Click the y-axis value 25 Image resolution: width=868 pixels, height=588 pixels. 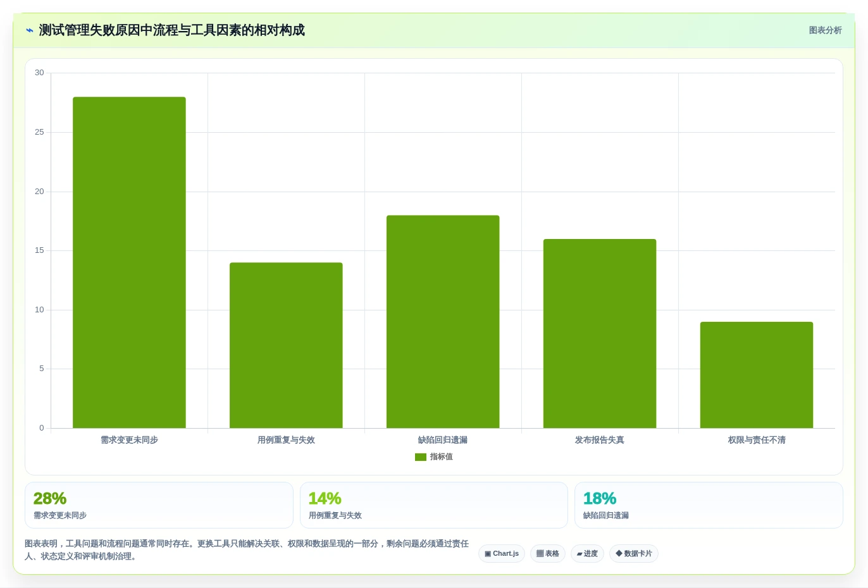[x=39, y=132]
